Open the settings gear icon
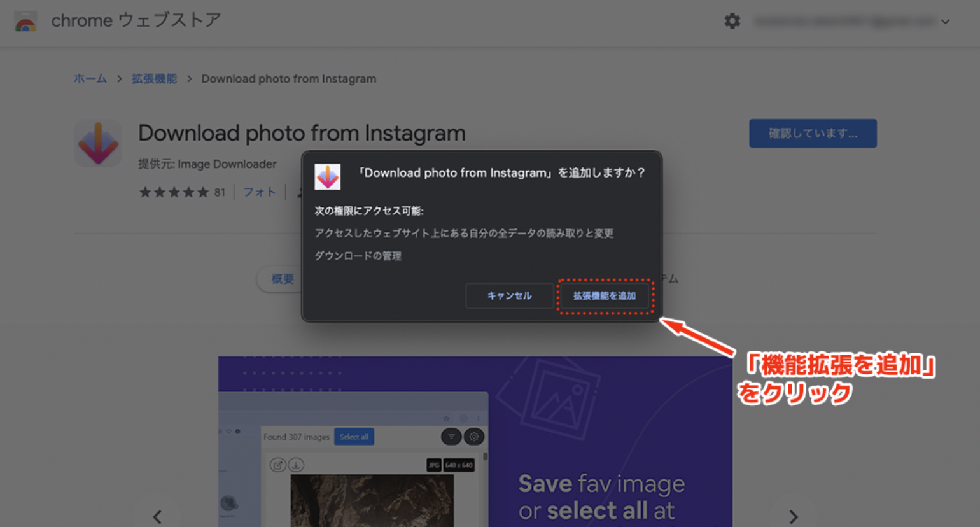The width and height of the screenshot is (980, 527). point(732,21)
